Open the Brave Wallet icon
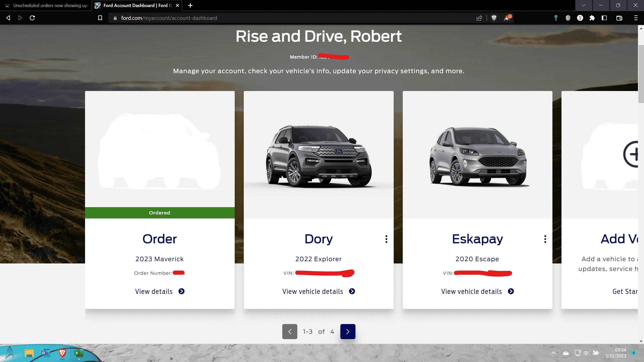Image resolution: width=644 pixels, height=362 pixels. pos(619,18)
